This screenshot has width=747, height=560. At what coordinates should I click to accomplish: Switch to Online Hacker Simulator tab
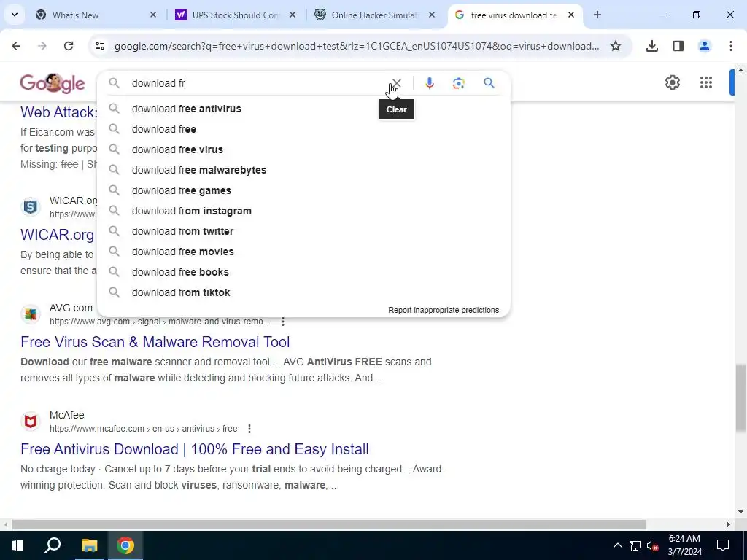pos(374,15)
